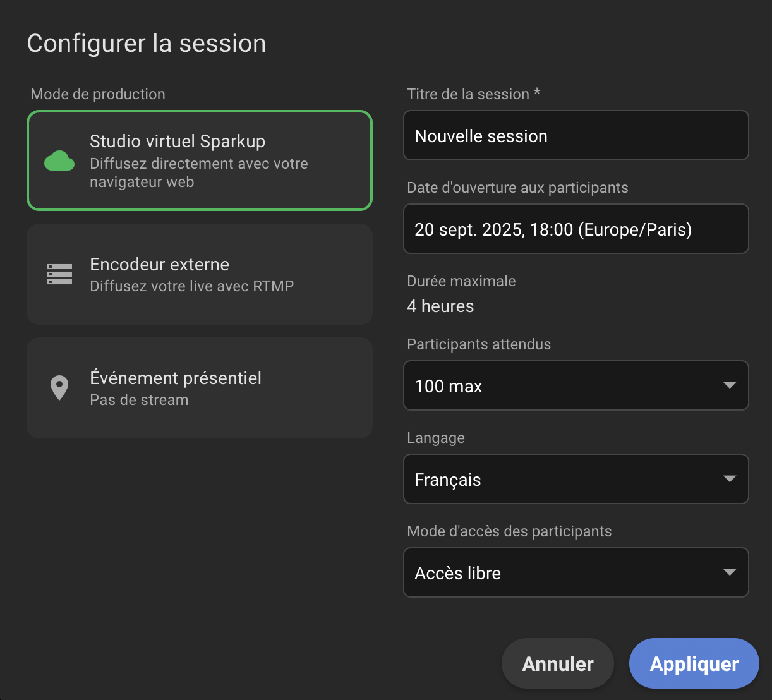
Task: Choose Événement présentiel mode
Action: coord(199,387)
